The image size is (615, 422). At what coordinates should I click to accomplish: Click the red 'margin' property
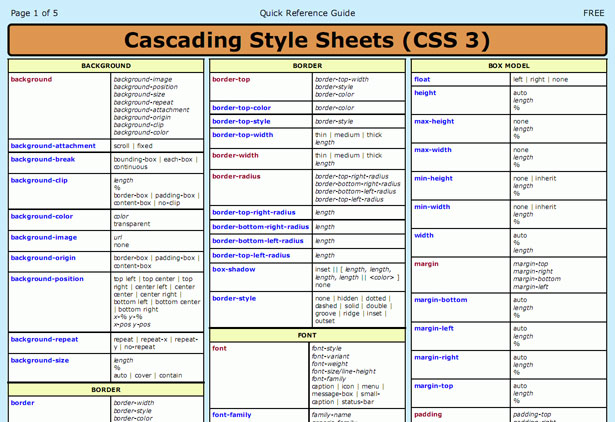426,264
